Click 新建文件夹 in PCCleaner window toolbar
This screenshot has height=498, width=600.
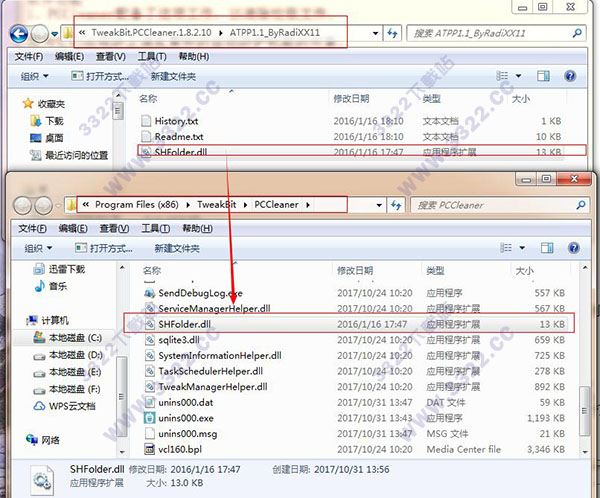(x=177, y=248)
